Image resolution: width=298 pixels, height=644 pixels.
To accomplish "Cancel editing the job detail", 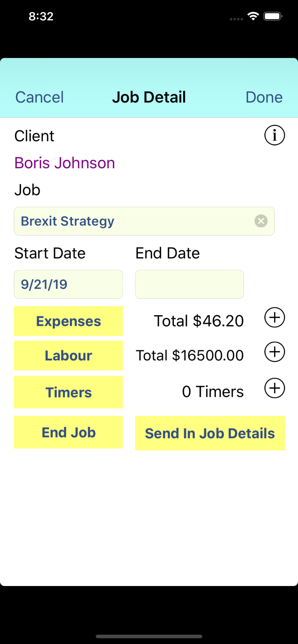I will coord(40,97).
